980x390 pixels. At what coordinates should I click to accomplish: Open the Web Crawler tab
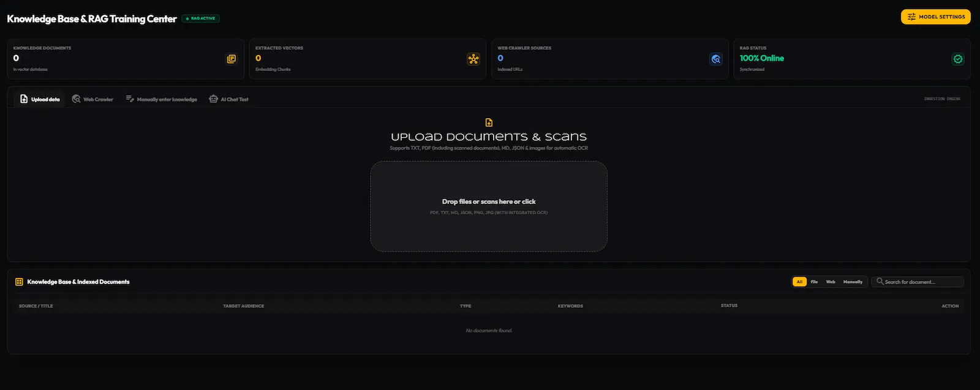tap(92, 99)
